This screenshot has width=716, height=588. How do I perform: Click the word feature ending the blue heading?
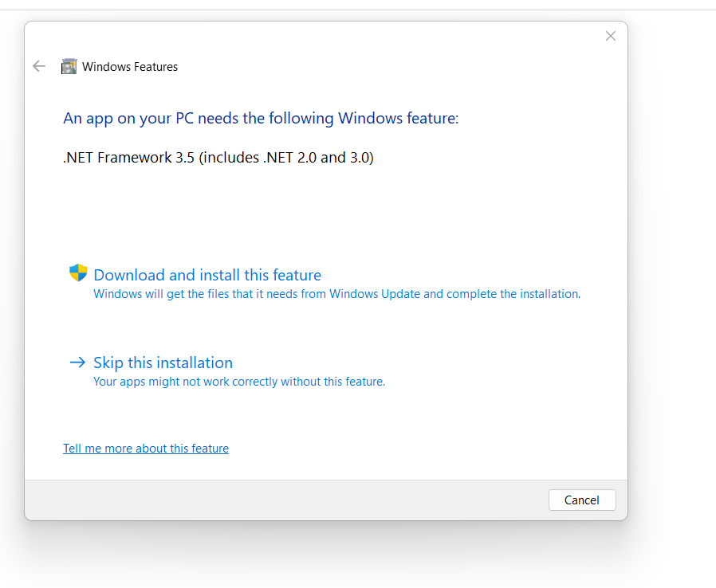click(x=432, y=118)
